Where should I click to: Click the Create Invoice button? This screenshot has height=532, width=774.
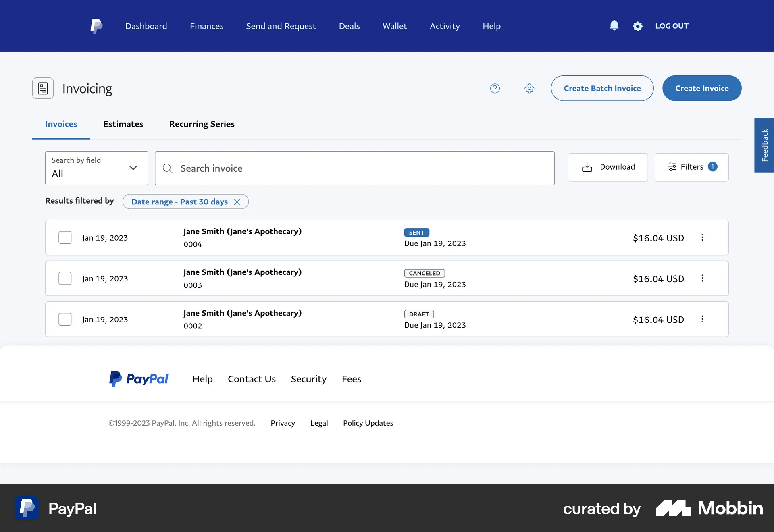click(x=701, y=88)
